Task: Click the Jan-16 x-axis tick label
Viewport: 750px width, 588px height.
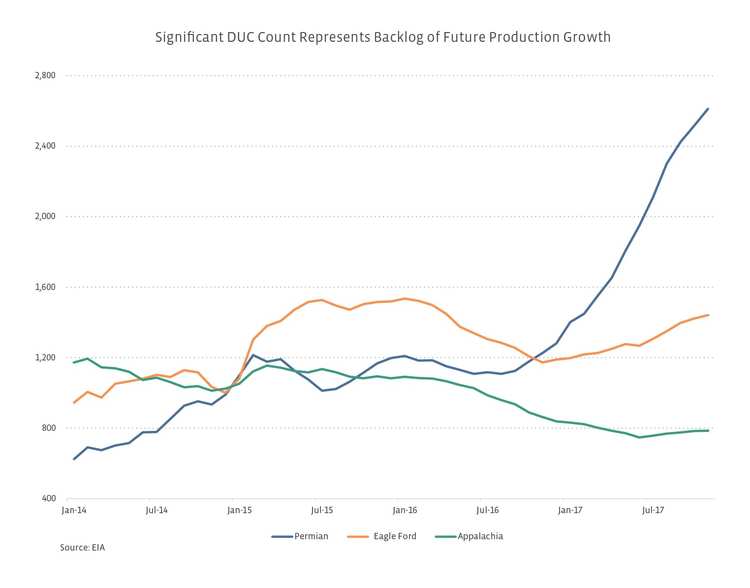Action: (405, 510)
